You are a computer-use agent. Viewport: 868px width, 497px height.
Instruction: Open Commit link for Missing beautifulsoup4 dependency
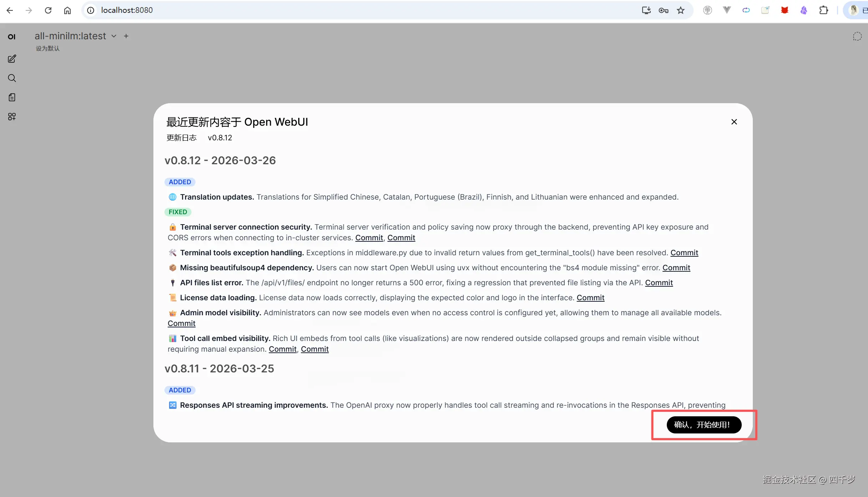[676, 268]
